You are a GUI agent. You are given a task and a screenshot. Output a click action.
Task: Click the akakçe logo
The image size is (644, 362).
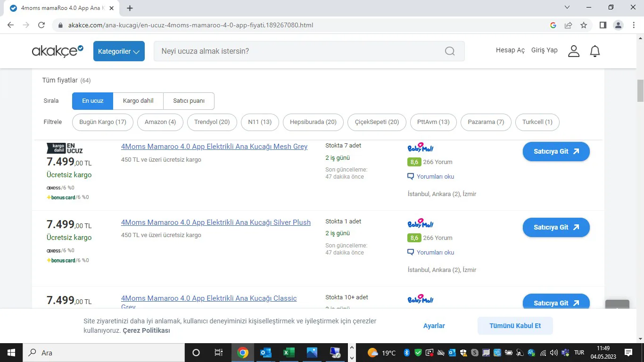[58, 51]
